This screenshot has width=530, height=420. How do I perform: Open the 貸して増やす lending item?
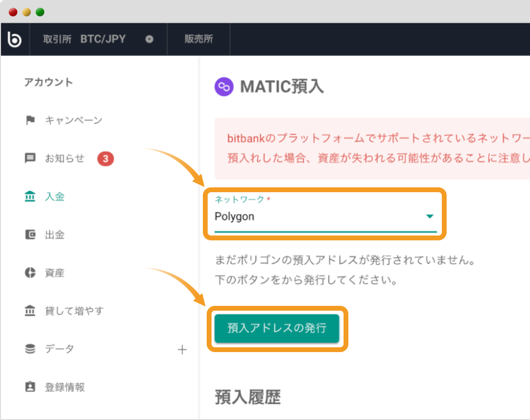[74, 311]
